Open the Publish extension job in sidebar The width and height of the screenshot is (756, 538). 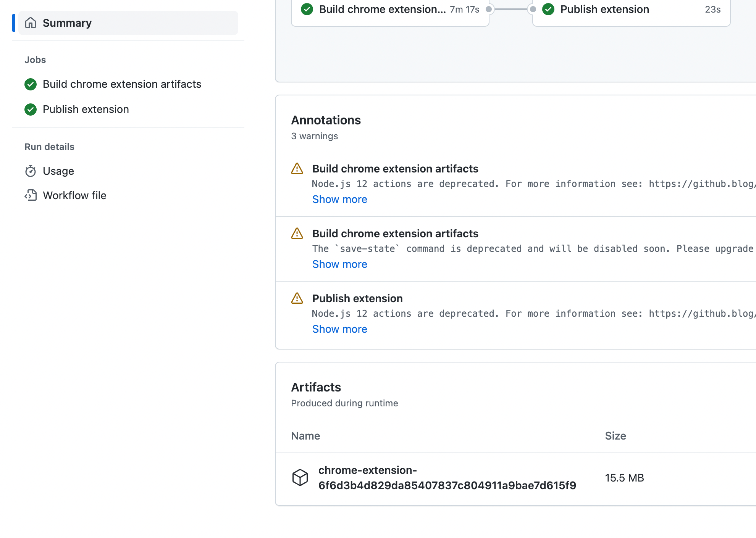coord(86,110)
